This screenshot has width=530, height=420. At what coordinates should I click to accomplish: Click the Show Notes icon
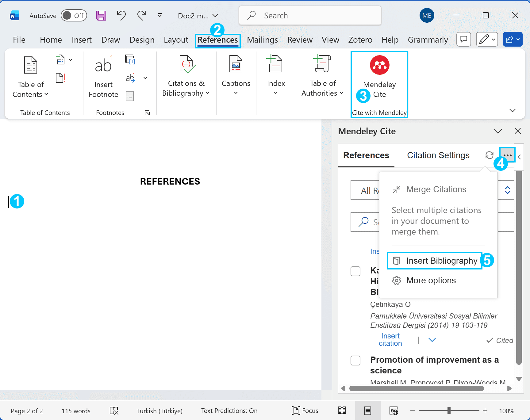point(130,96)
